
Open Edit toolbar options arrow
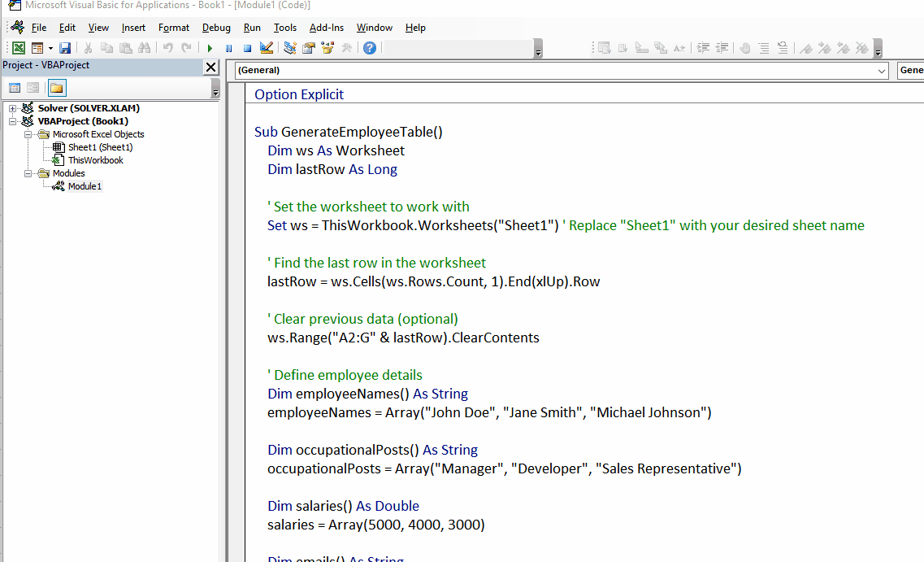[x=878, y=49]
